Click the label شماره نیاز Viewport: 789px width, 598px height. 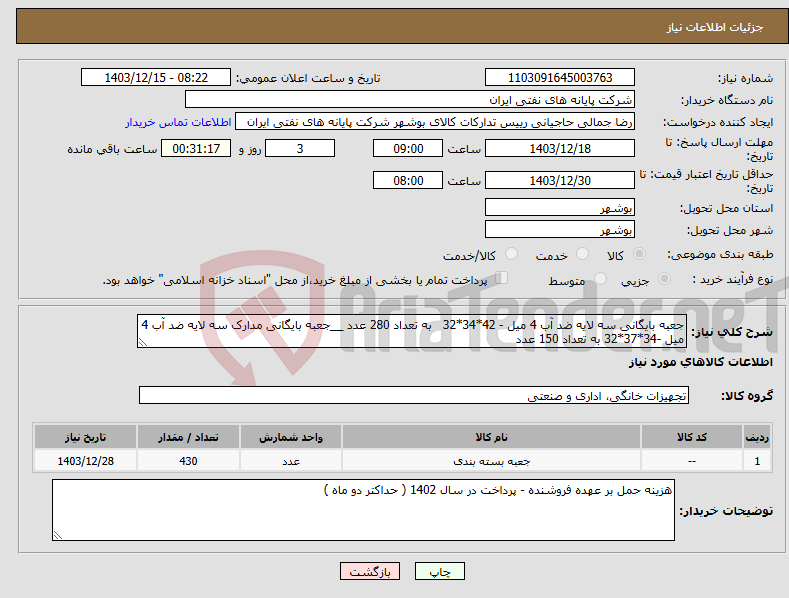point(745,78)
